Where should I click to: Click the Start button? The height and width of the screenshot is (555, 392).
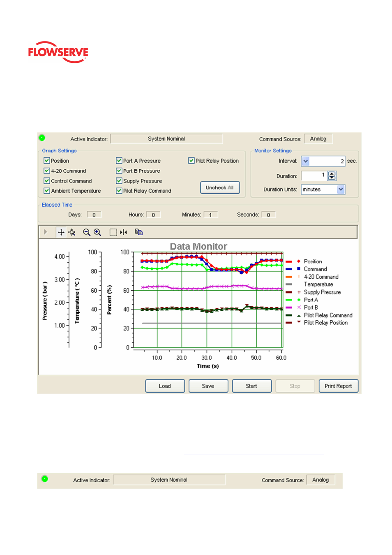[x=251, y=386]
